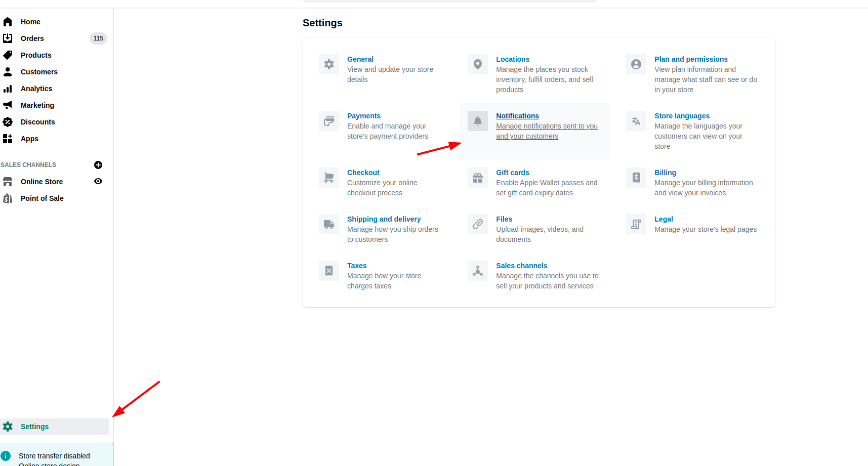Click the Billing dollar invoice icon
Screen dimensions: 868x466
[636, 178]
